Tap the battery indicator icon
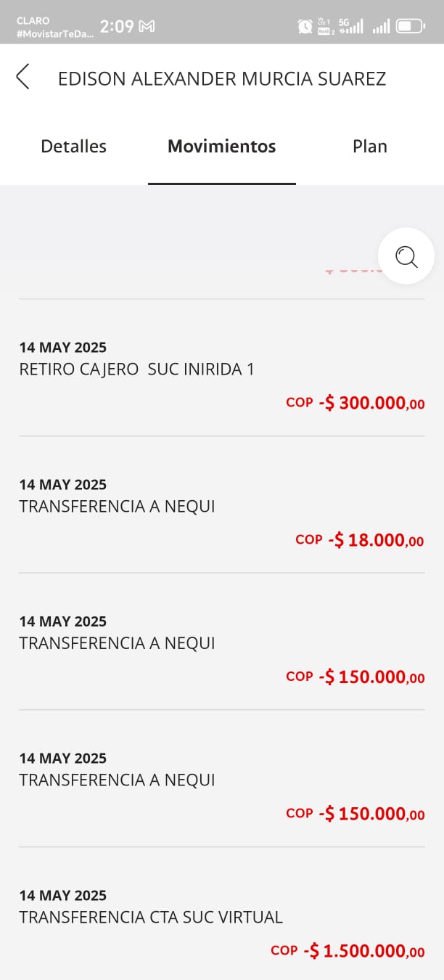444x980 pixels. tap(410, 27)
